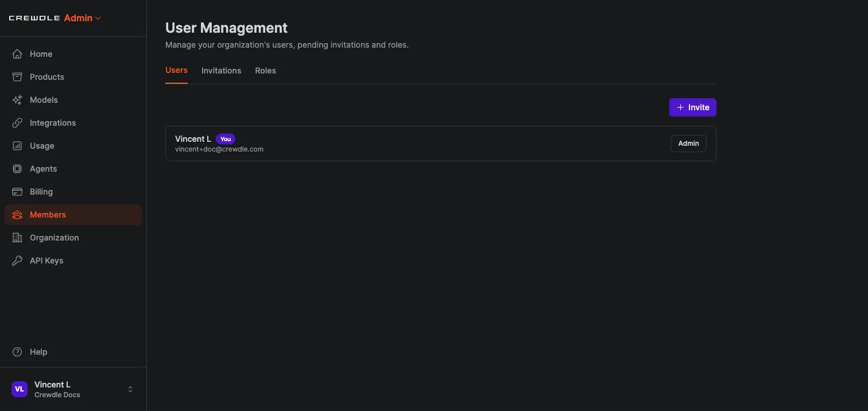Click the Models sparkle icon
This screenshot has width=868, height=411.
click(17, 100)
